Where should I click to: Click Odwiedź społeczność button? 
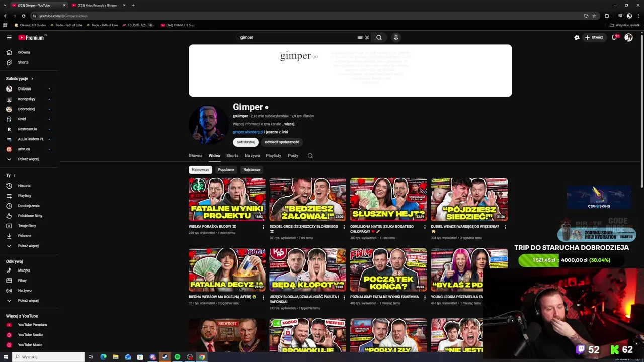pyautogui.click(x=282, y=142)
